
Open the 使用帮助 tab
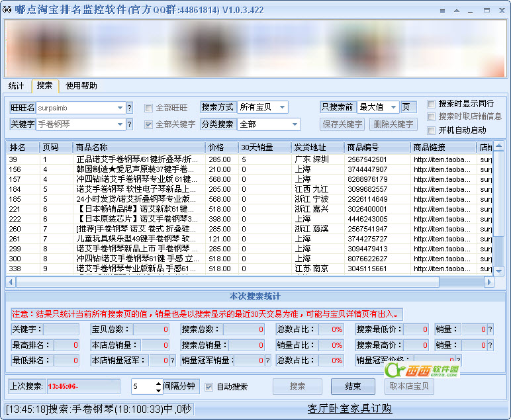tap(81, 86)
